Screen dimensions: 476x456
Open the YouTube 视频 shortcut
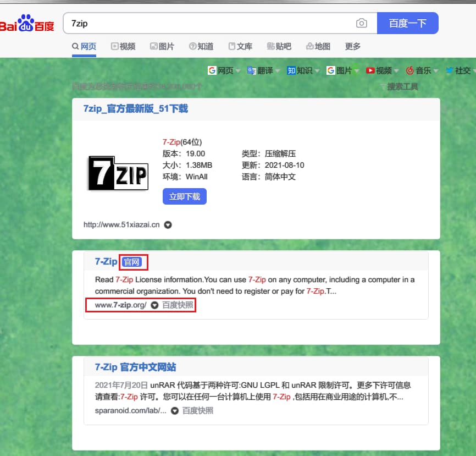379,70
